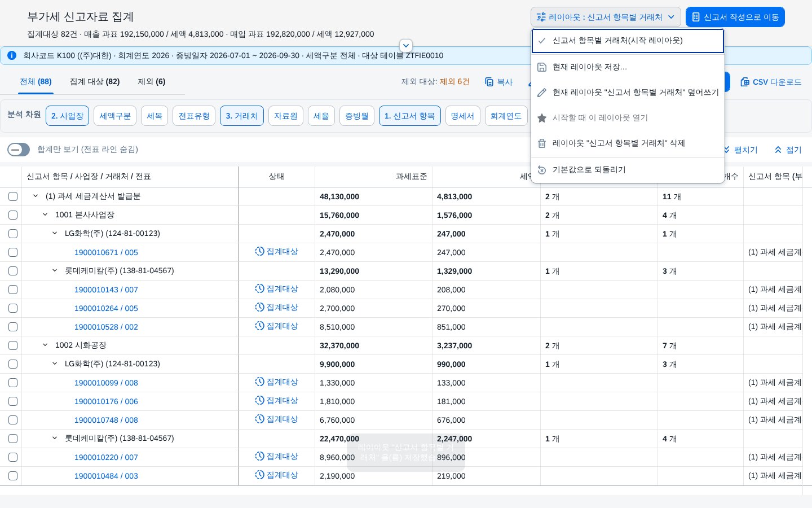Collapse 롯데케미칼(주) group with total 22,470,000
The image size is (812, 508).
point(55,438)
